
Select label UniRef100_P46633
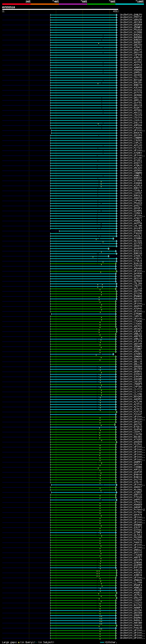(x=131, y=542)
